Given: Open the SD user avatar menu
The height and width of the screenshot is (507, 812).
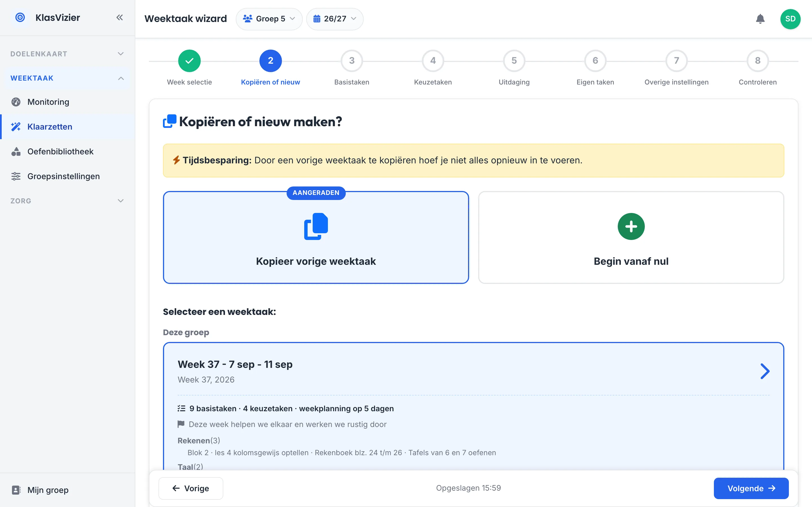Looking at the screenshot, I should pyautogui.click(x=790, y=19).
